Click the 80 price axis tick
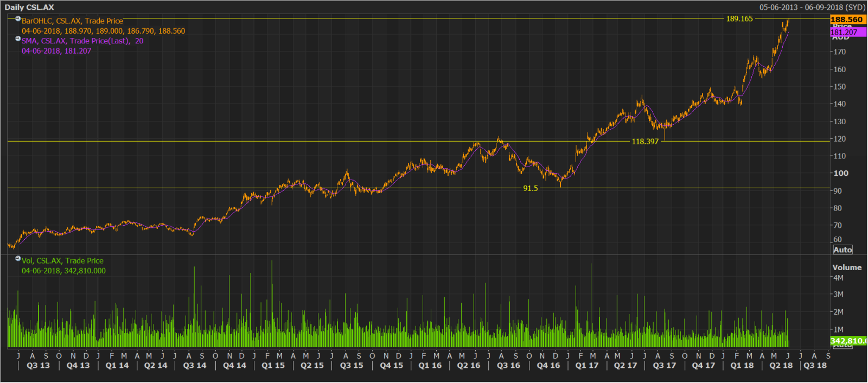The width and height of the screenshot is (868, 383). (x=838, y=208)
